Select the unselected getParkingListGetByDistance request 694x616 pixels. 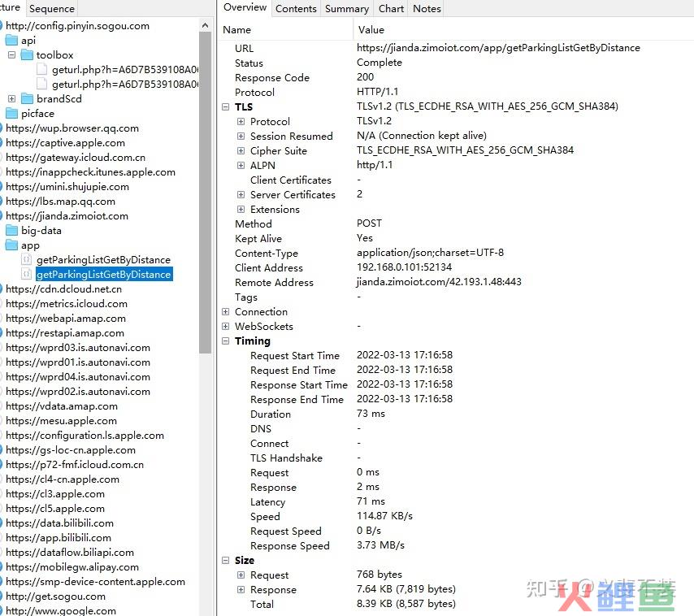[103, 260]
